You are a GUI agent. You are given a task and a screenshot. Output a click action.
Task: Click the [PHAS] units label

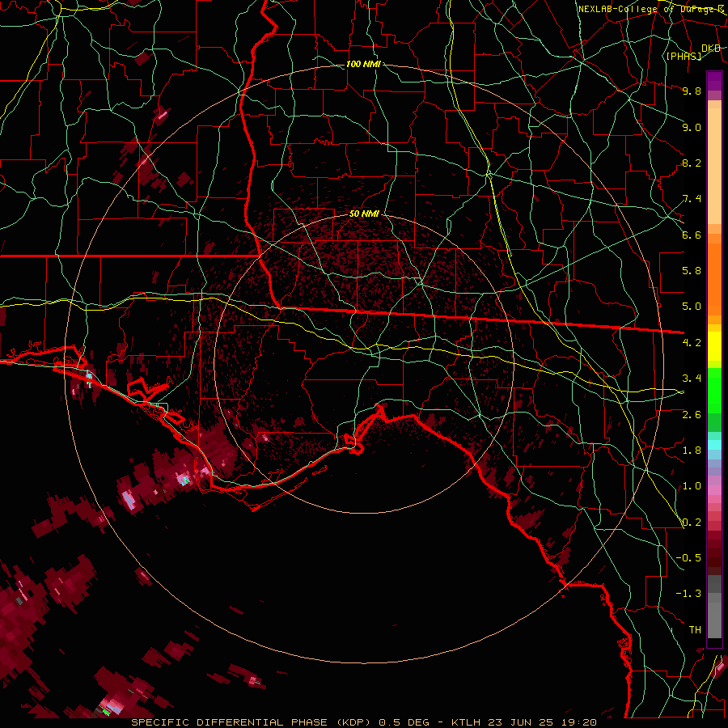click(684, 56)
